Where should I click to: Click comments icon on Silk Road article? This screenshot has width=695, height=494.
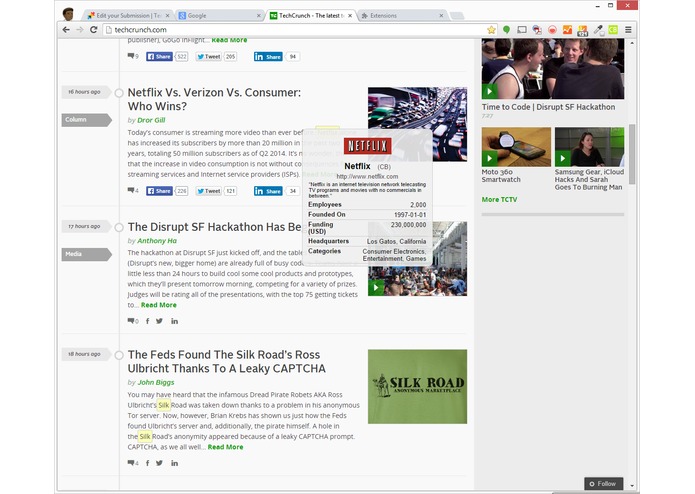coord(133,463)
